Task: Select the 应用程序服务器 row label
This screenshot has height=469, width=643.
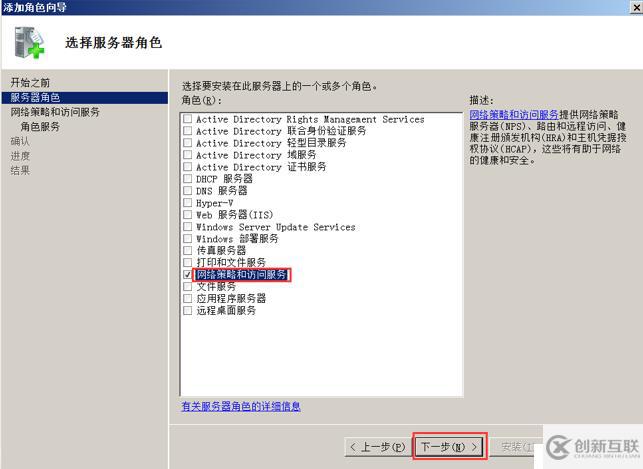Action: point(231,298)
